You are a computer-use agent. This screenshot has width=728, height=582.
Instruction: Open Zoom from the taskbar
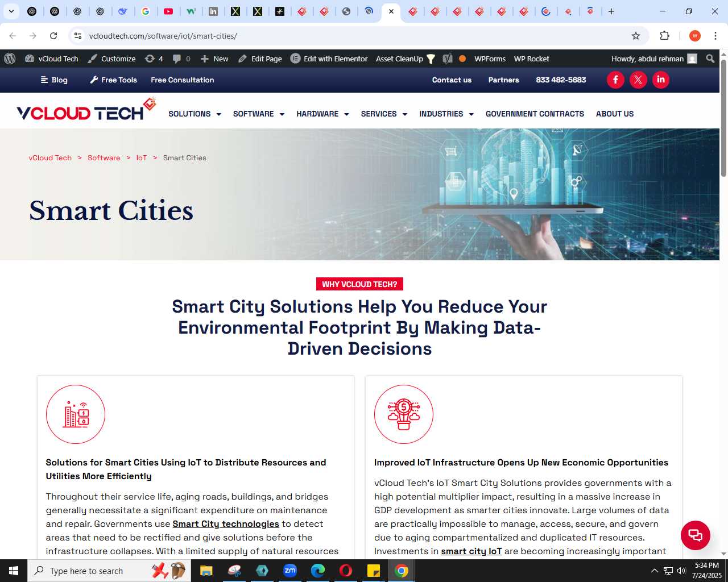[x=290, y=571]
